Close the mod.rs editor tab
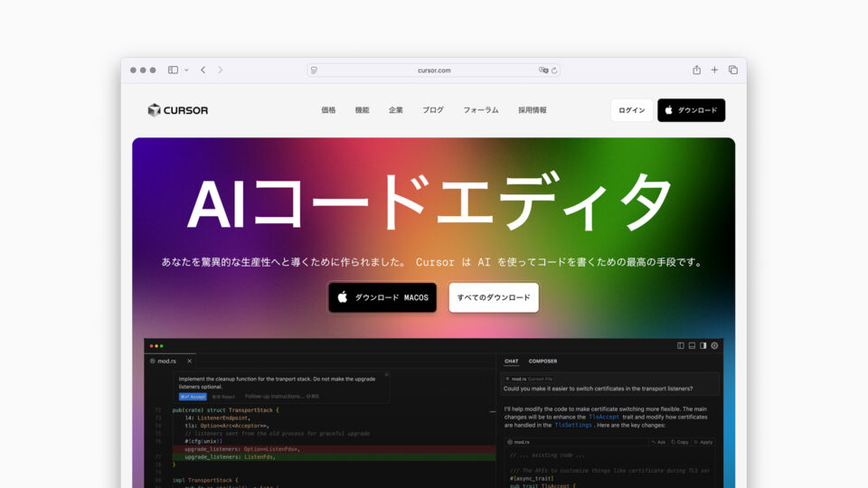This screenshot has height=488, width=868. (x=189, y=361)
